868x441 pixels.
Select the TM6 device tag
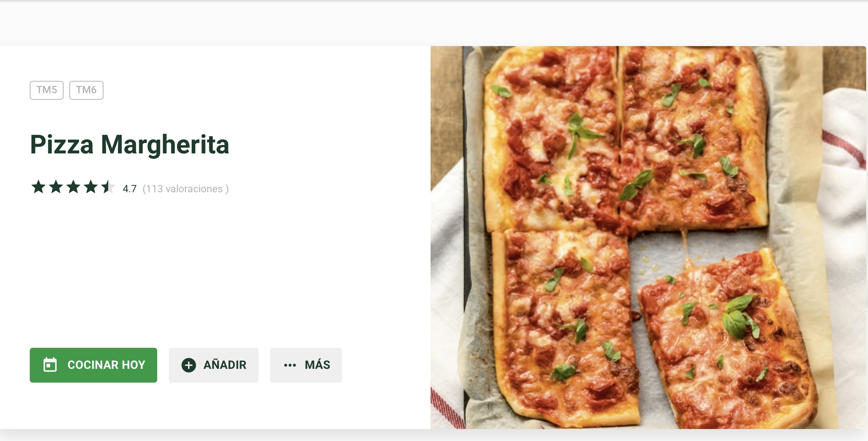(86, 90)
